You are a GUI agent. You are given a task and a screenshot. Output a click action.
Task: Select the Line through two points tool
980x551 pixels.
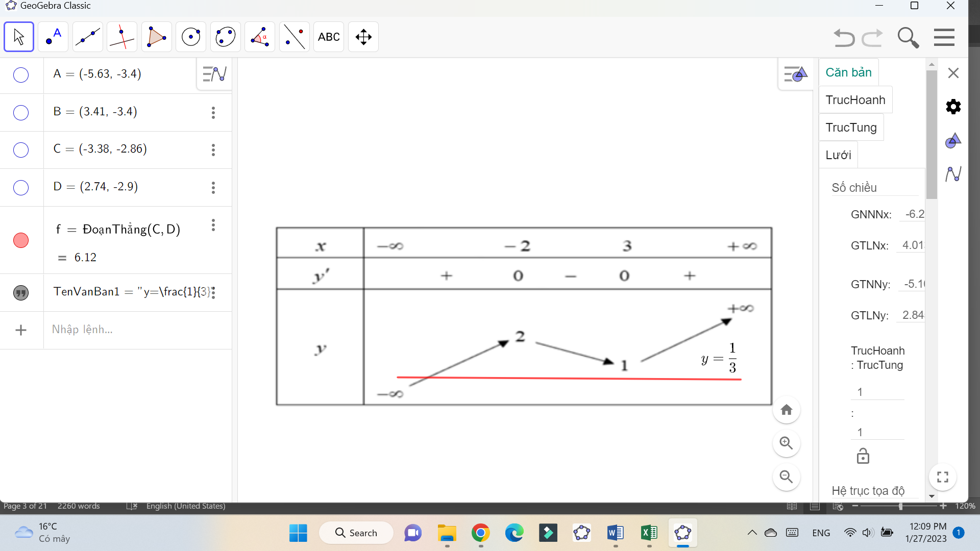[88, 37]
